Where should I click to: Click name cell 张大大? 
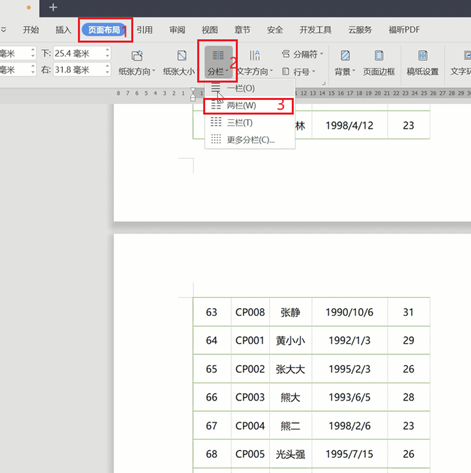coord(290,369)
